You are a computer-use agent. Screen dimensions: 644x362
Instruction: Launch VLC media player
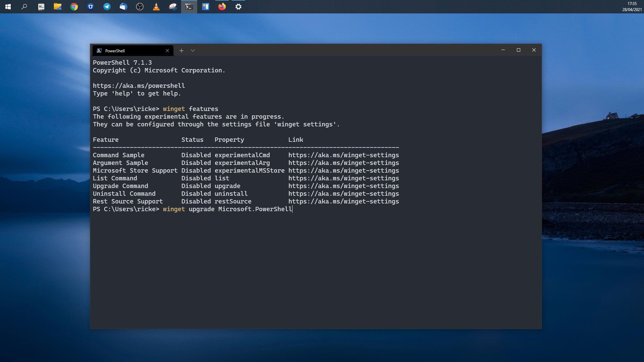[156, 7]
